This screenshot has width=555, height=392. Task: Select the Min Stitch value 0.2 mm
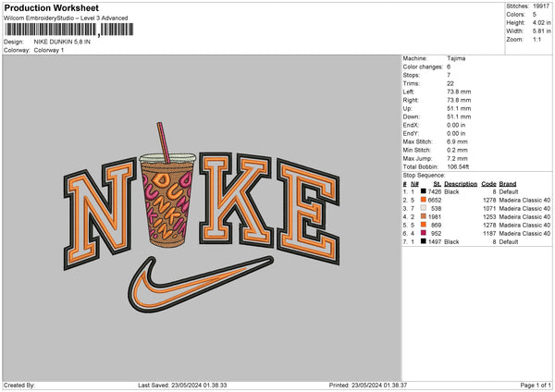click(x=457, y=150)
